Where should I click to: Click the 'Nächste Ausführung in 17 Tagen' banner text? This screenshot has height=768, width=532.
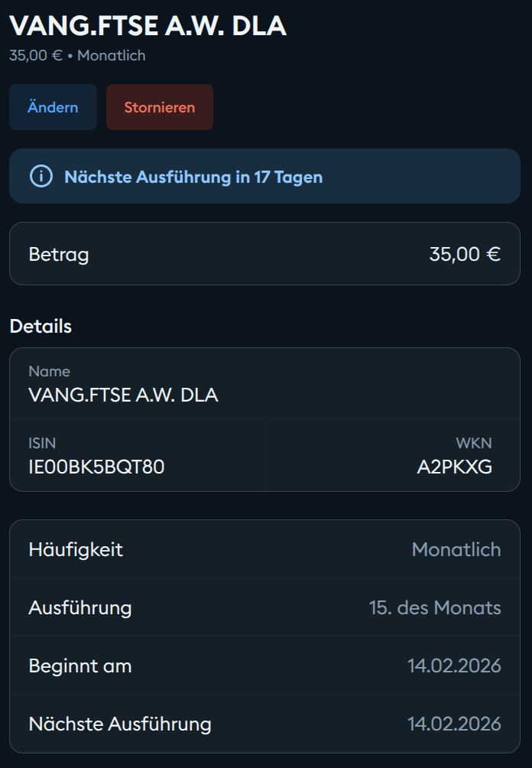pos(193,177)
